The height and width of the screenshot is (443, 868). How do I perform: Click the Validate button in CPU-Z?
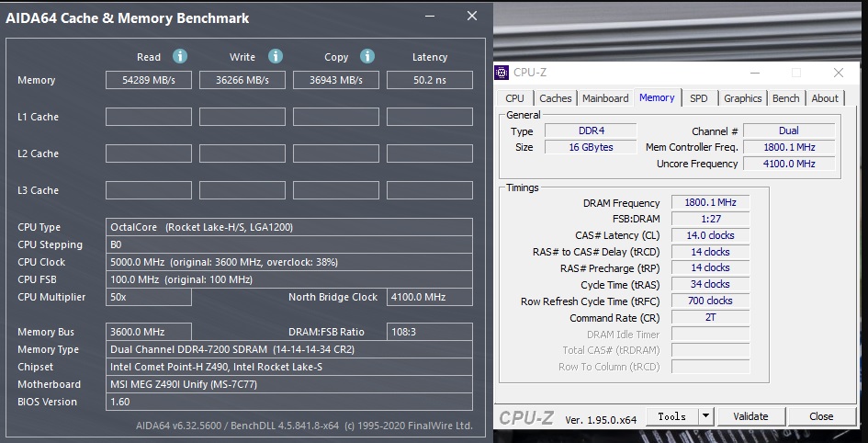click(750, 415)
